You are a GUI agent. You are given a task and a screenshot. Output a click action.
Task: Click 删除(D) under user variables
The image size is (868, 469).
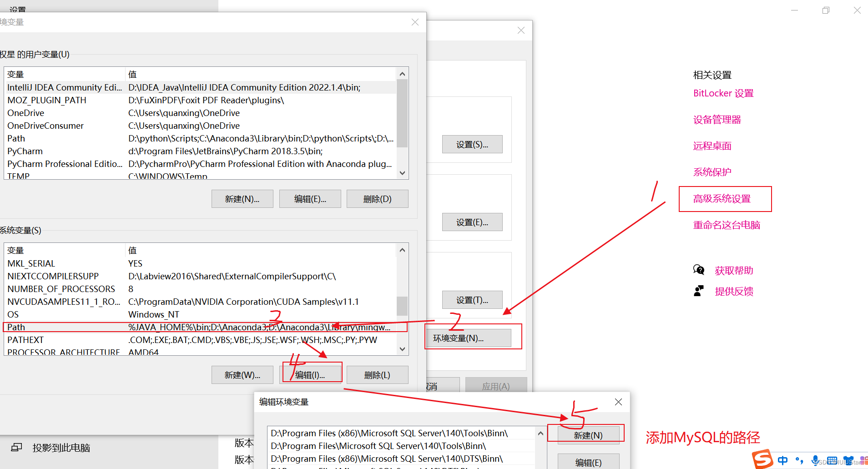coord(378,199)
